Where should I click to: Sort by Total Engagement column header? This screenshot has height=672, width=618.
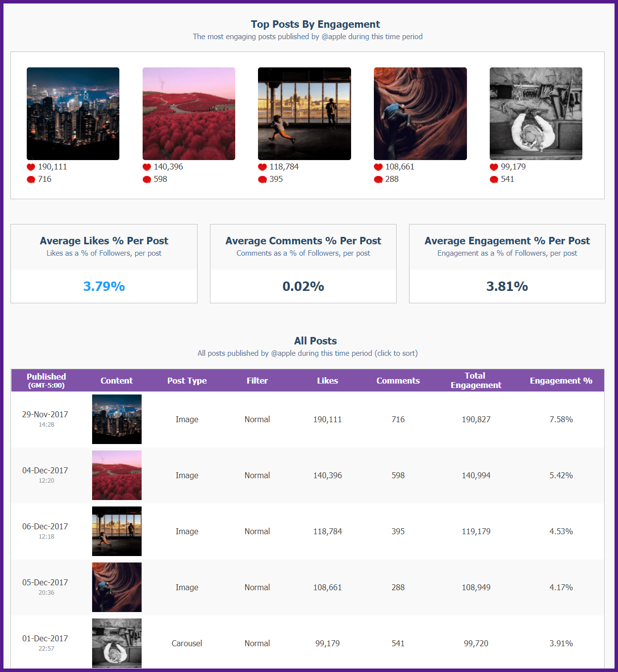[475, 381]
